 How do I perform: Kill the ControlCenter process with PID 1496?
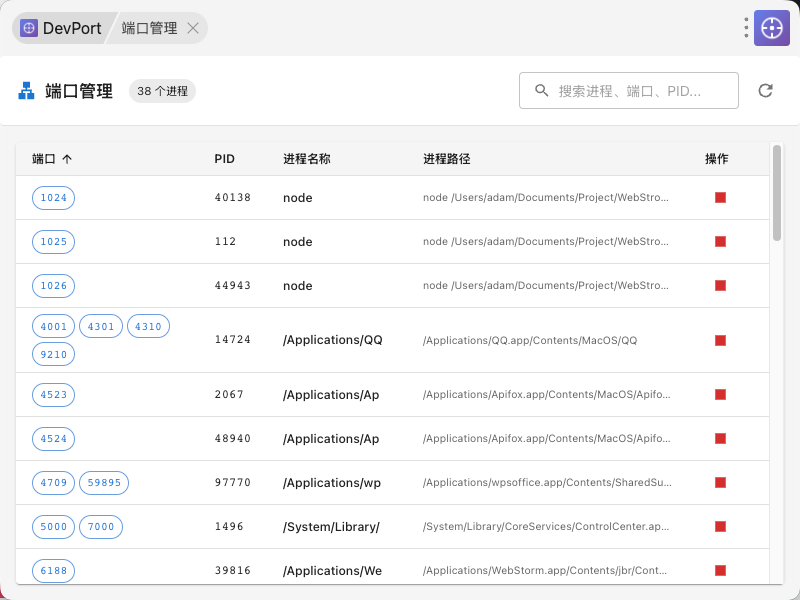720,527
